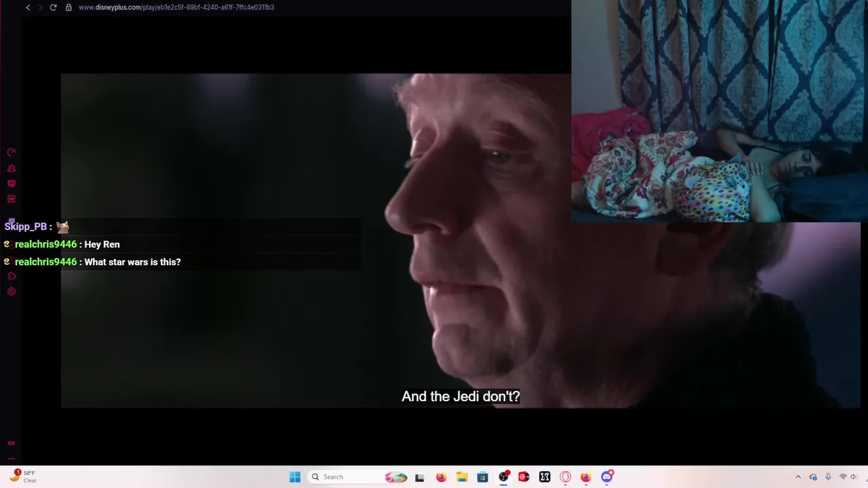The width and height of the screenshot is (868, 488).
Task: Click the taskbar Search box
Action: point(359,477)
